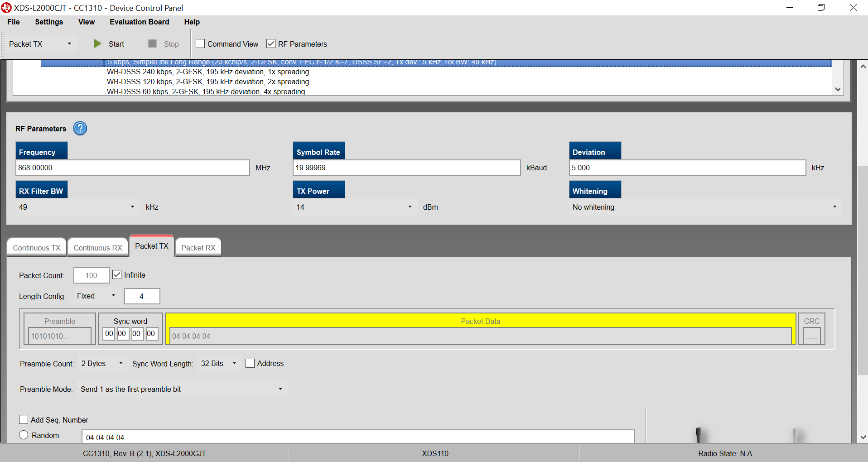Switch to the Packet RX tab
868x462 pixels.
click(198, 248)
